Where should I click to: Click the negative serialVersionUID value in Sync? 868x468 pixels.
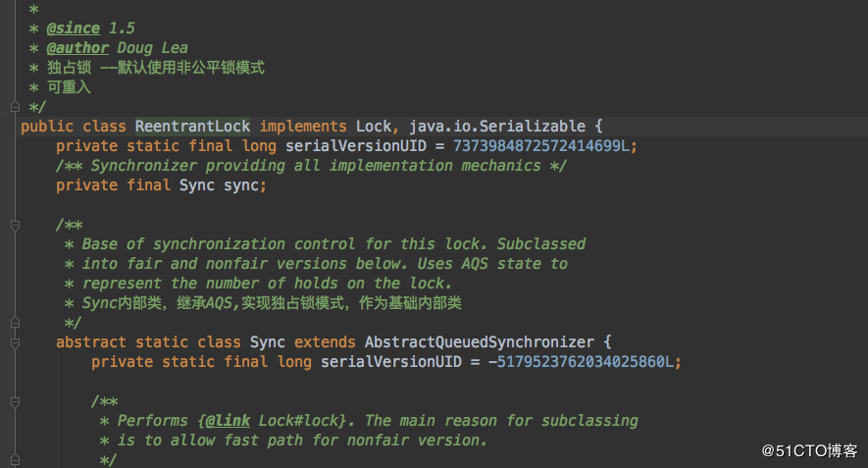(x=588, y=362)
